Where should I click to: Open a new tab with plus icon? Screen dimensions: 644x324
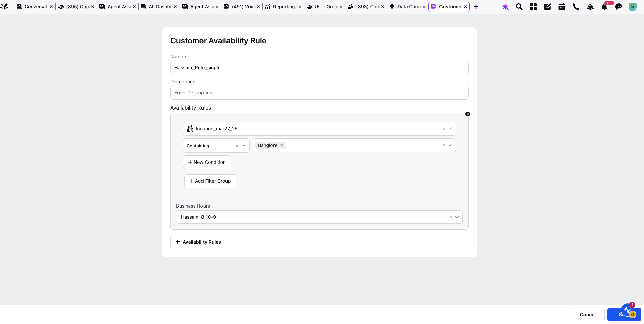tap(476, 7)
